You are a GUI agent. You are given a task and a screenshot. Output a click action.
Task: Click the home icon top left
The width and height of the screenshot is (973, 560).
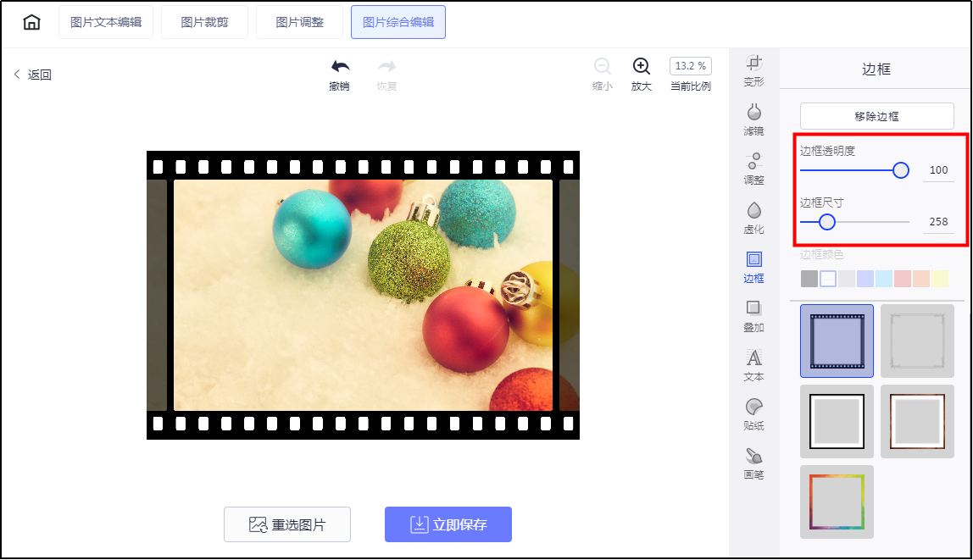point(31,21)
